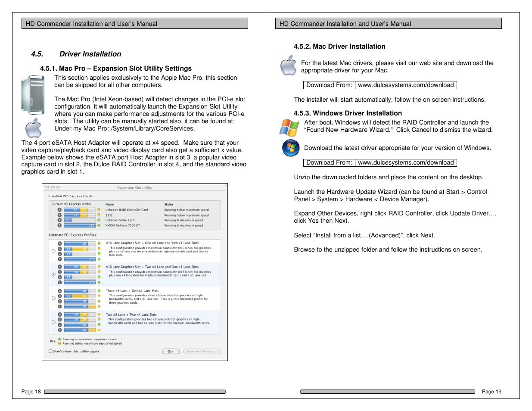Click the Quit button in Expansion Slot Utility
This screenshot has width=532, height=411.
pos(171,351)
